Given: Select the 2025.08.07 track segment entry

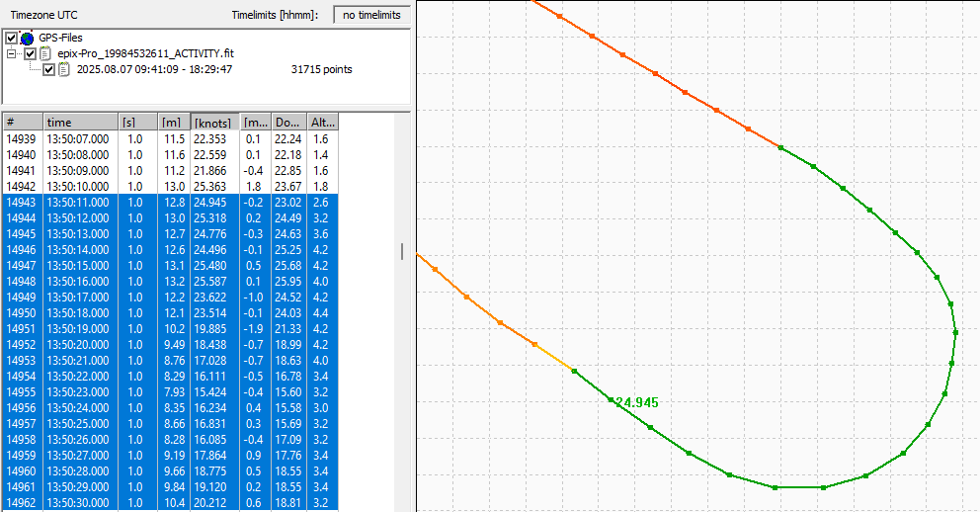Looking at the screenshot, I should tap(154, 69).
